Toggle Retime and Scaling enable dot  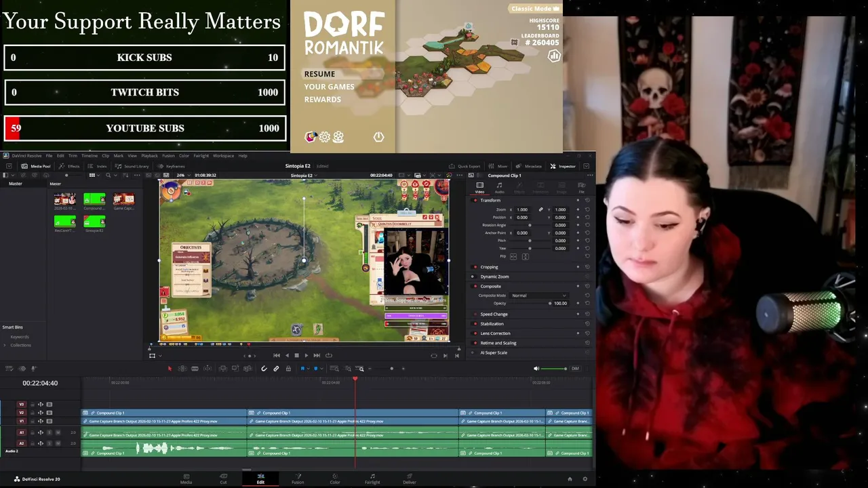[475, 343]
